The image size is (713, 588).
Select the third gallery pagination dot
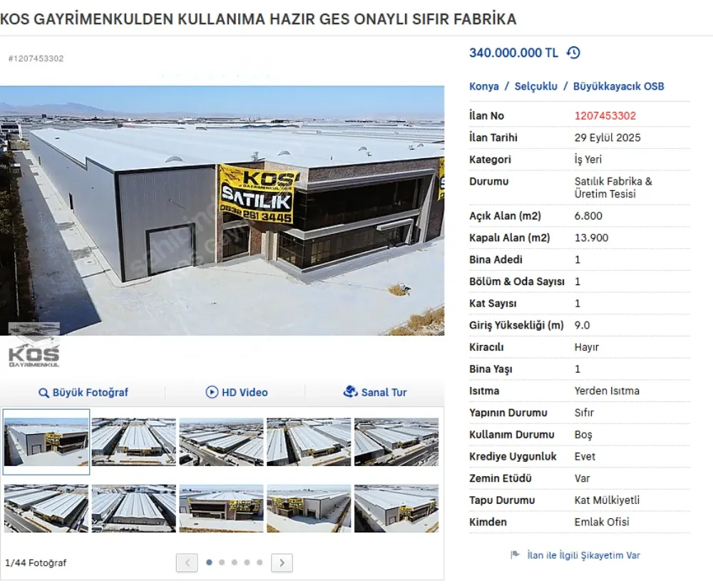235,562
